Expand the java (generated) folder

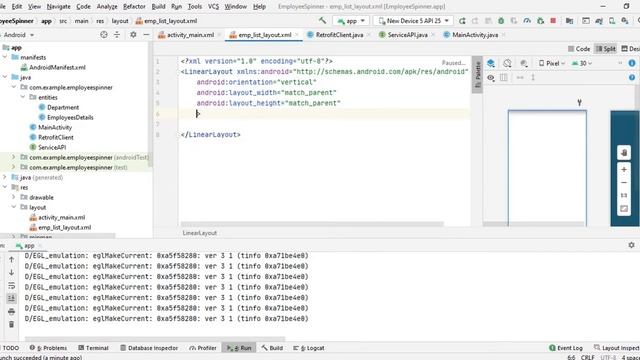(5, 177)
